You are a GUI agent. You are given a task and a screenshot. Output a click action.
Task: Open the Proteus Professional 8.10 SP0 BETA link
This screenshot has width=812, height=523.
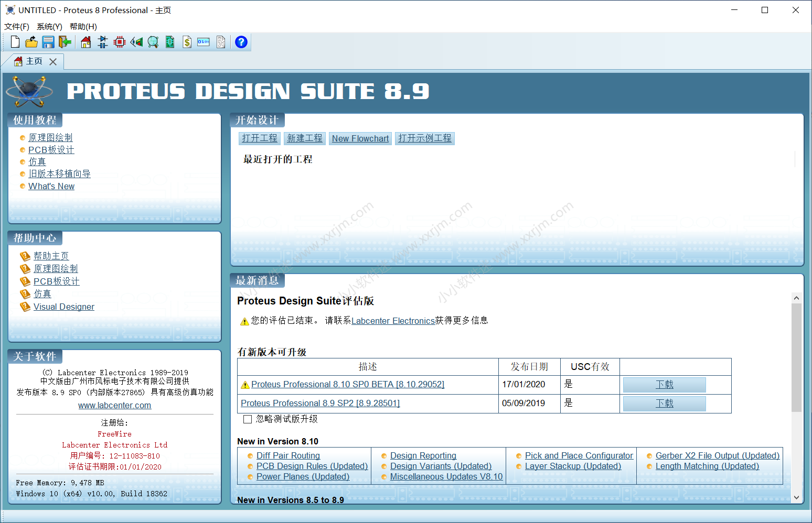(x=348, y=384)
